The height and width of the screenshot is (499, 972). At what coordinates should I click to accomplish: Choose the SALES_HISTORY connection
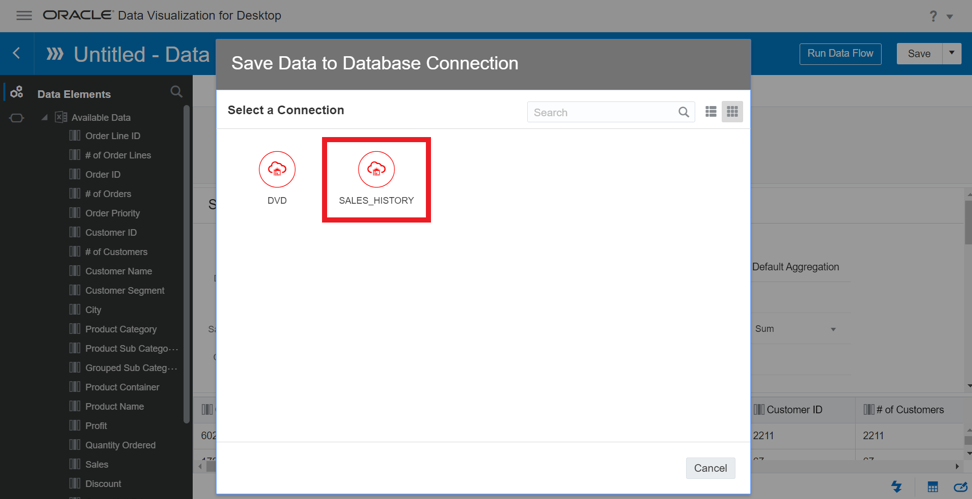pyautogui.click(x=376, y=179)
